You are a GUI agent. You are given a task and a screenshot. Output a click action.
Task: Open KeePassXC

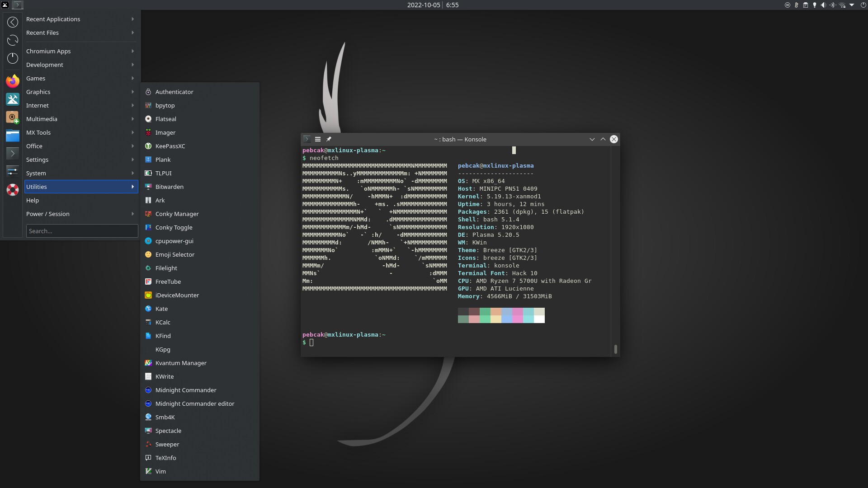(200, 146)
